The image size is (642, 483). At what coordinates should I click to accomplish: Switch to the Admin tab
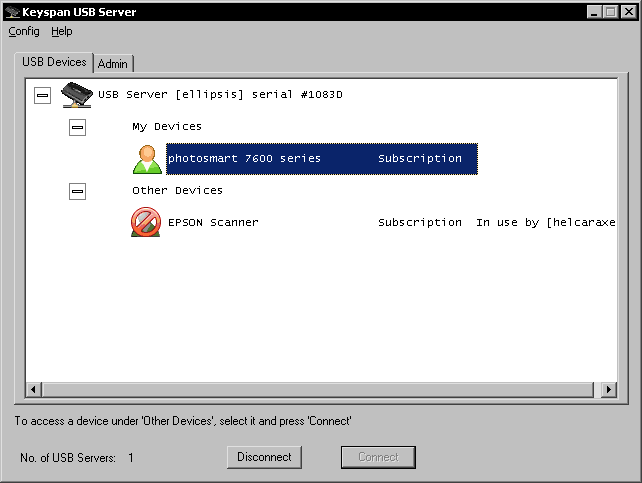(x=113, y=63)
